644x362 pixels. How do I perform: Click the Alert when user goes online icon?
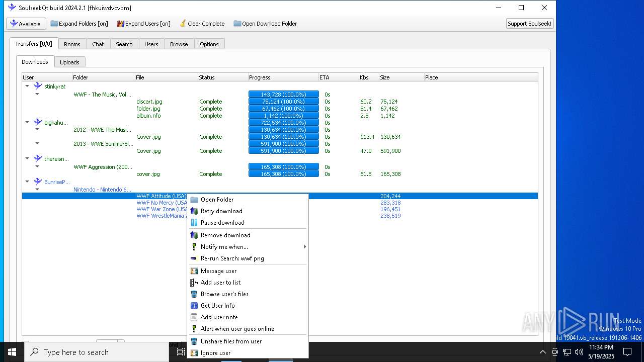coord(194,329)
